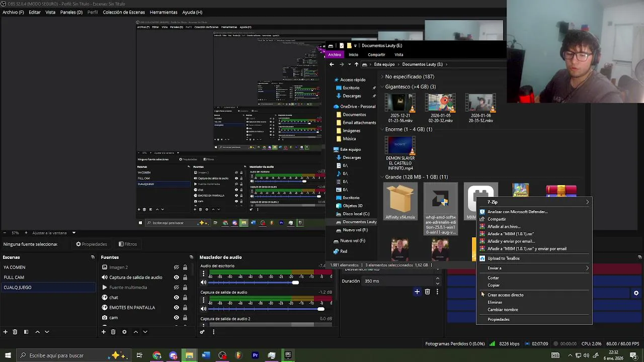Click the Propiedades source button
This screenshot has height=362, width=644.
(x=92, y=244)
